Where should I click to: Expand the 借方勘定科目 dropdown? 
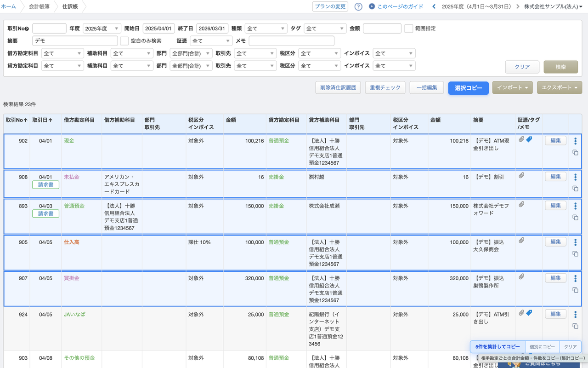62,53
